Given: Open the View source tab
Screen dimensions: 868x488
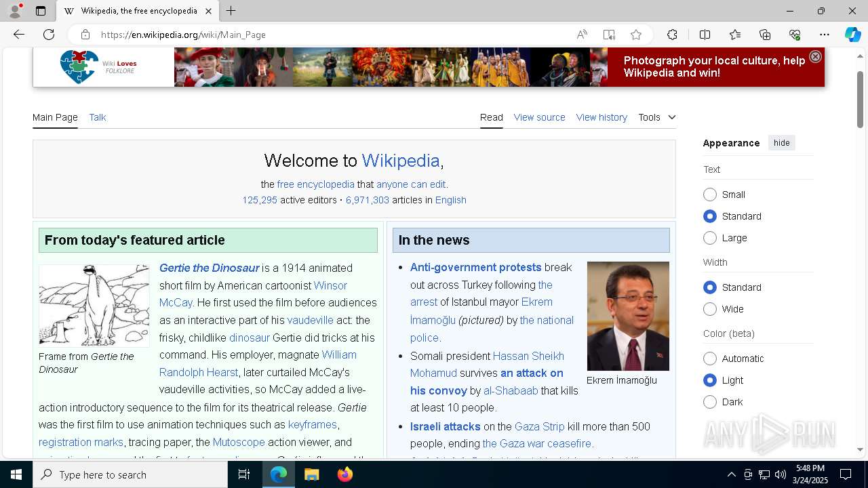Looking at the screenshot, I should pyautogui.click(x=539, y=117).
